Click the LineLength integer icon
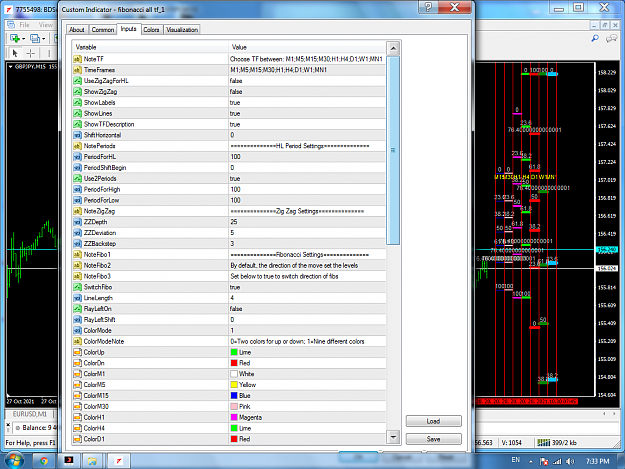Screen dimensions: 625x469 pyautogui.click(x=77, y=298)
